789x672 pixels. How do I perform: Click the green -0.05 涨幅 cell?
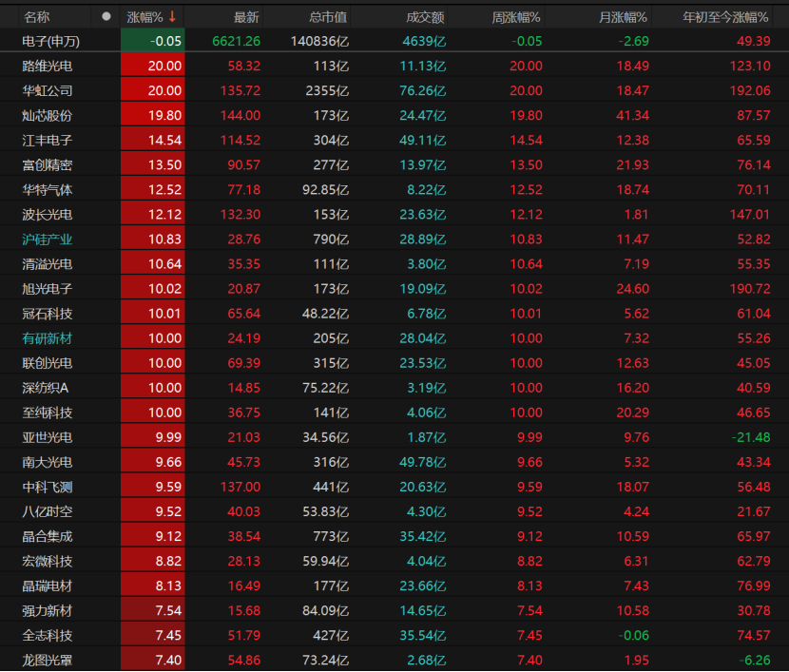pos(153,41)
